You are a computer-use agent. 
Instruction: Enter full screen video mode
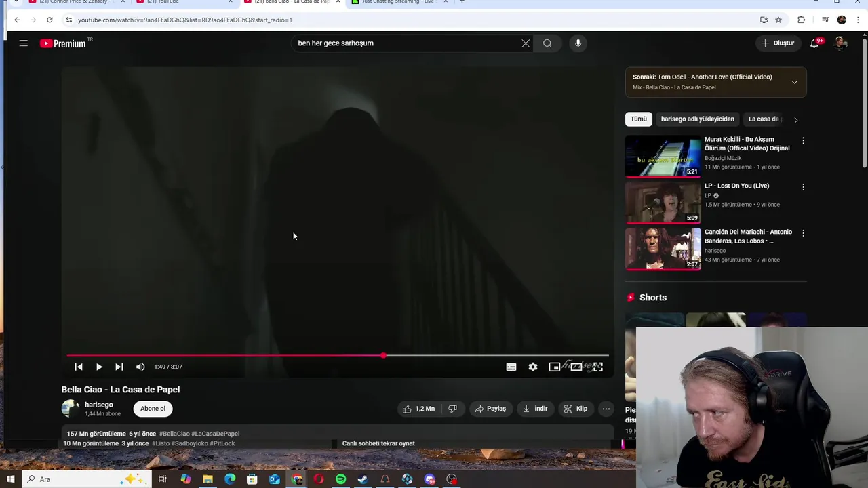[597, 367]
